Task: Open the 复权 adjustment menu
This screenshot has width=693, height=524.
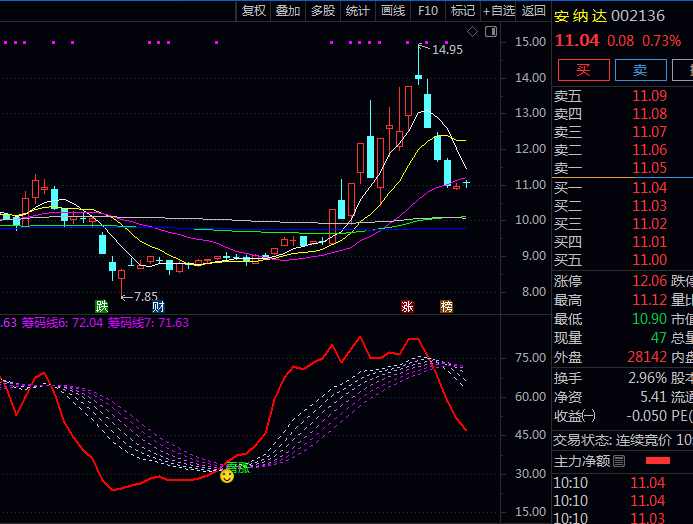Action: point(254,11)
